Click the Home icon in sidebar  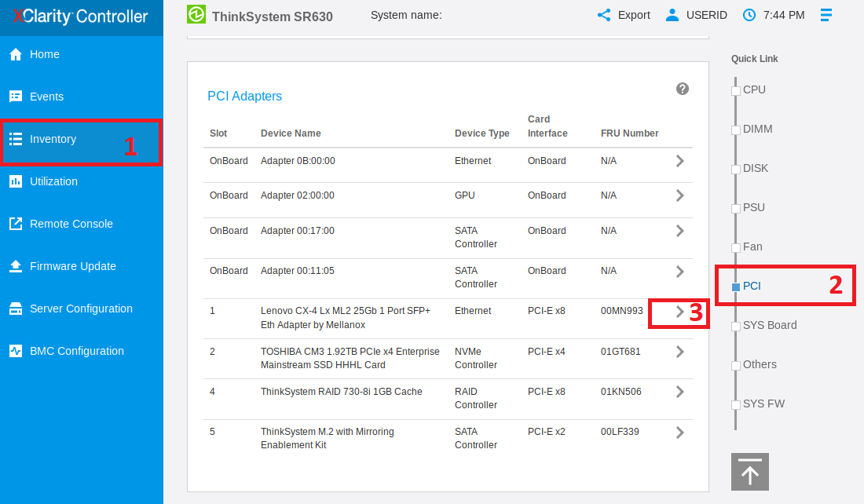click(x=16, y=54)
